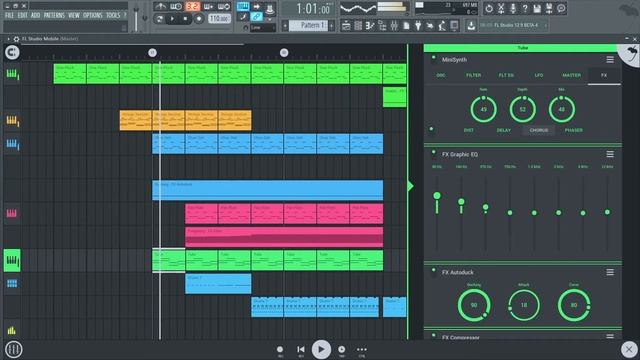Select the first green keyboard track icon
This screenshot has width=640, height=360.
tap(13, 74)
